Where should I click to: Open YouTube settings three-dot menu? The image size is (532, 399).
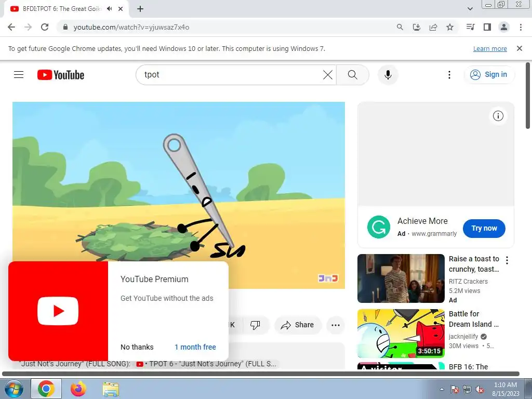tap(449, 75)
